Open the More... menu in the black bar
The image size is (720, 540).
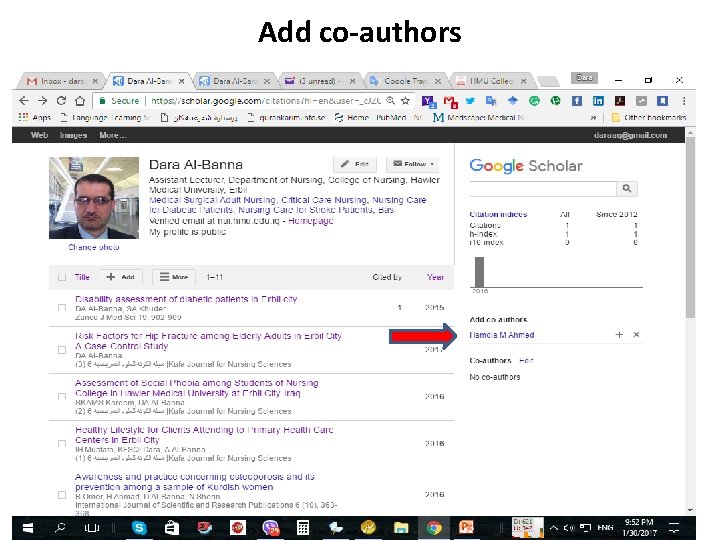pos(112,135)
